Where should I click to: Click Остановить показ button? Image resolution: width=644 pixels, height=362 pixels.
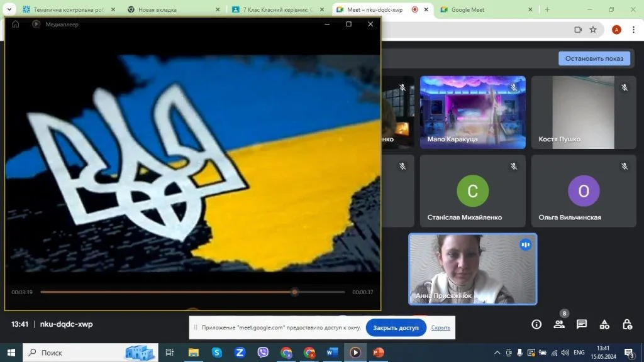(594, 58)
